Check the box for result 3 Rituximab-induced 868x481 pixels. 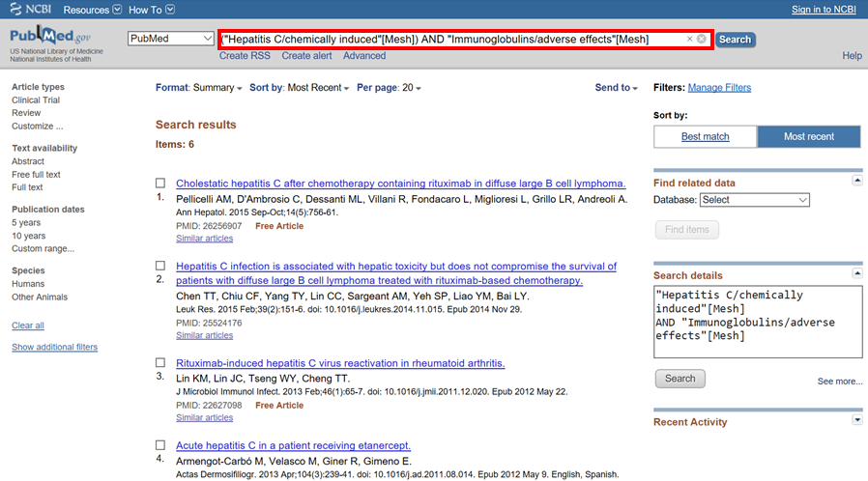[160, 363]
